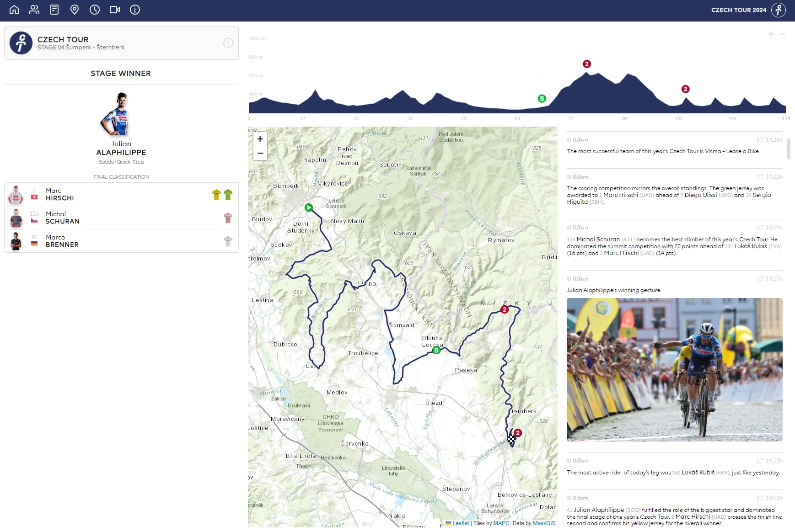Open the riders list icon
Image resolution: width=795 pixels, height=532 pixels.
34,10
